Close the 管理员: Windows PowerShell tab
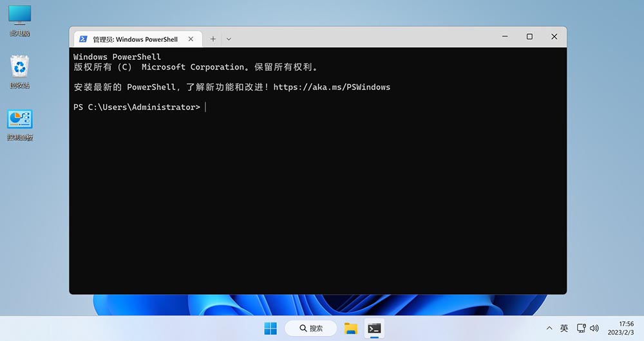Screen dimensions: 644x341 [191, 39]
